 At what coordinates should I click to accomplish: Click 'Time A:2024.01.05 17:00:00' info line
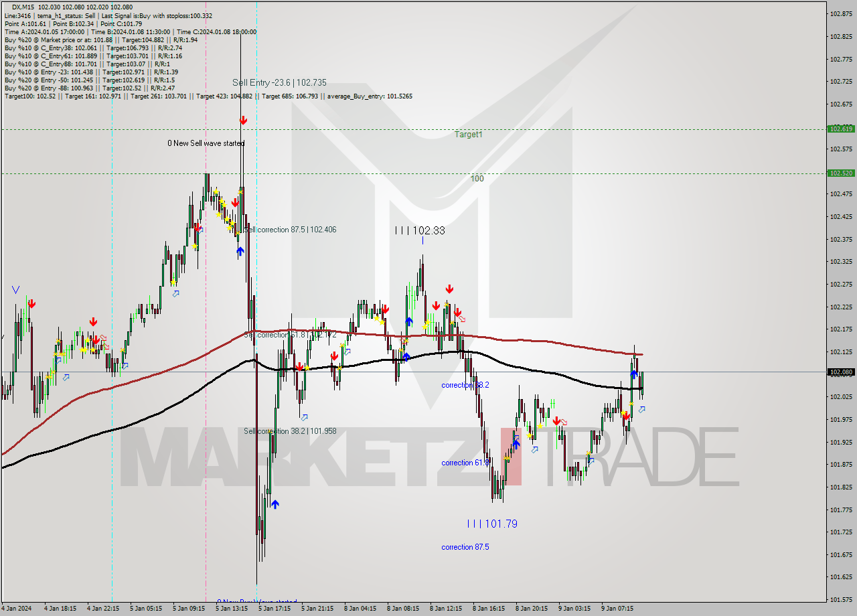click(130, 32)
